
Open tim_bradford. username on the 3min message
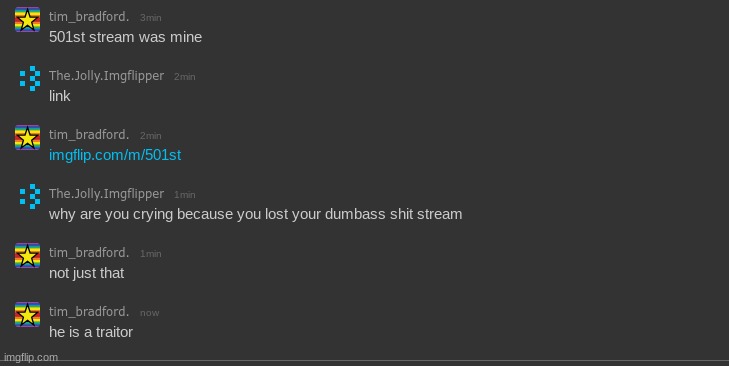[89, 17]
